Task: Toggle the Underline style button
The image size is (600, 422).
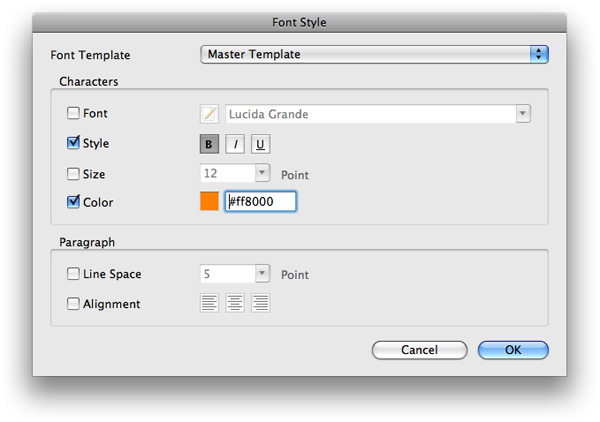Action: pyautogui.click(x=260, y=144)
